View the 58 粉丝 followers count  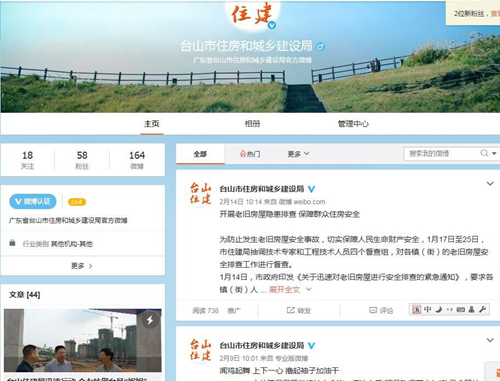point(82,160)
